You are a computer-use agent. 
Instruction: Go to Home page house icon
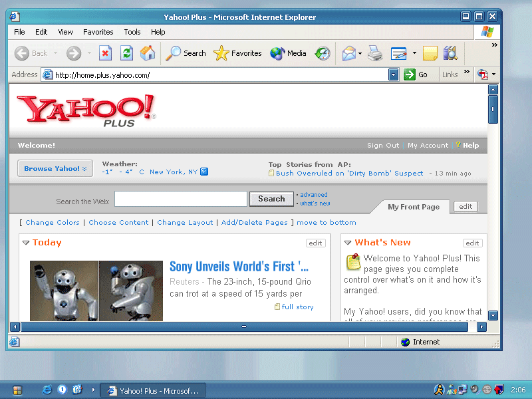tap(148, 53)
